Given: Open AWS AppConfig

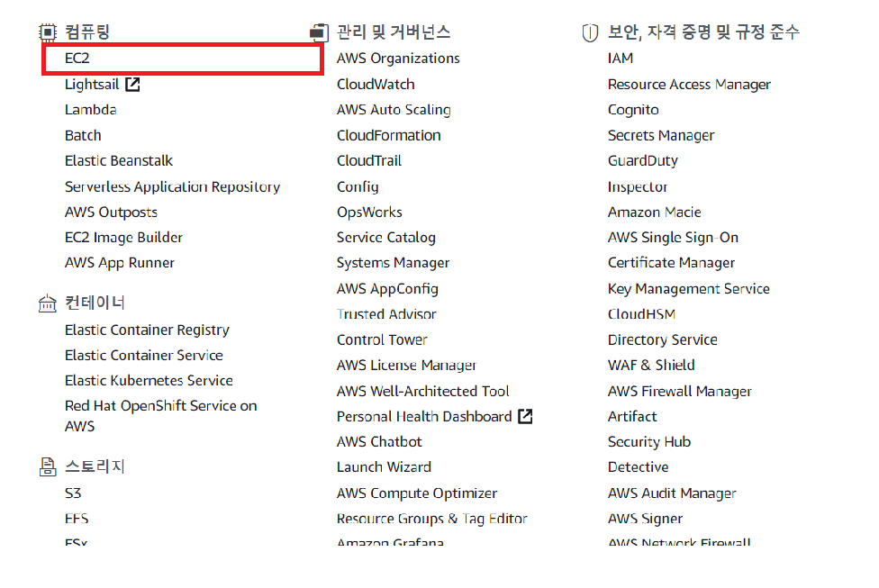Looking at the screenshot, I should [x=387, y=289].
